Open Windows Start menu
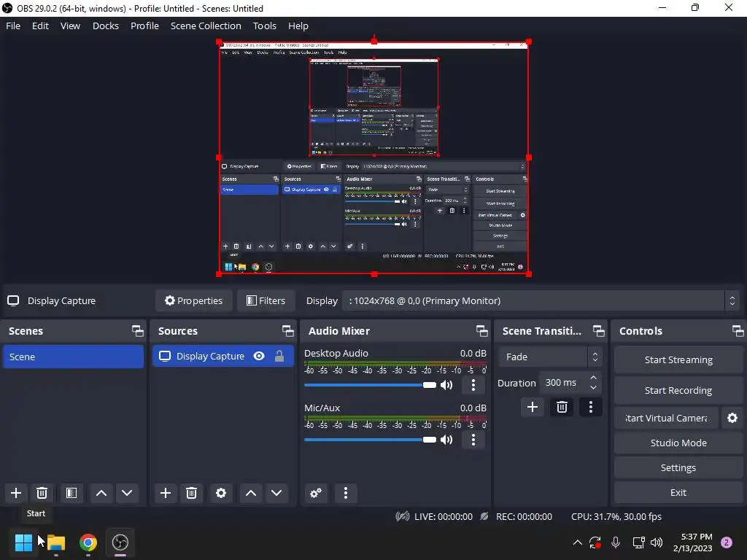The image size is (747, 560). pyautogui.click(x=23, y=542)
